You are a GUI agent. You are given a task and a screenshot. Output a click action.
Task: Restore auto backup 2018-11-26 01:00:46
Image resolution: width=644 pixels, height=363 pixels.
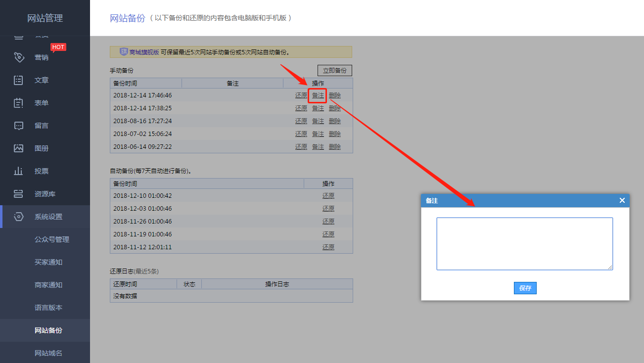(328, 222)
